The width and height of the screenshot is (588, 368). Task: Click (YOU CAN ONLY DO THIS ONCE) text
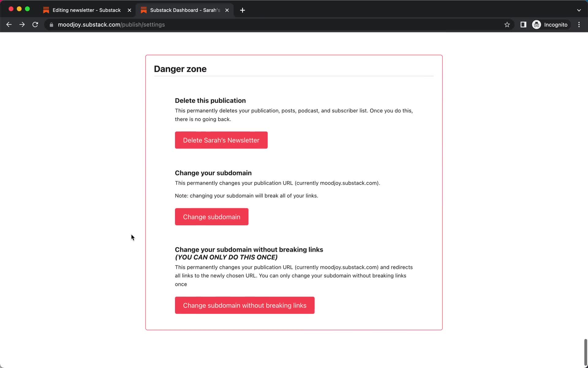coord(226,257)
